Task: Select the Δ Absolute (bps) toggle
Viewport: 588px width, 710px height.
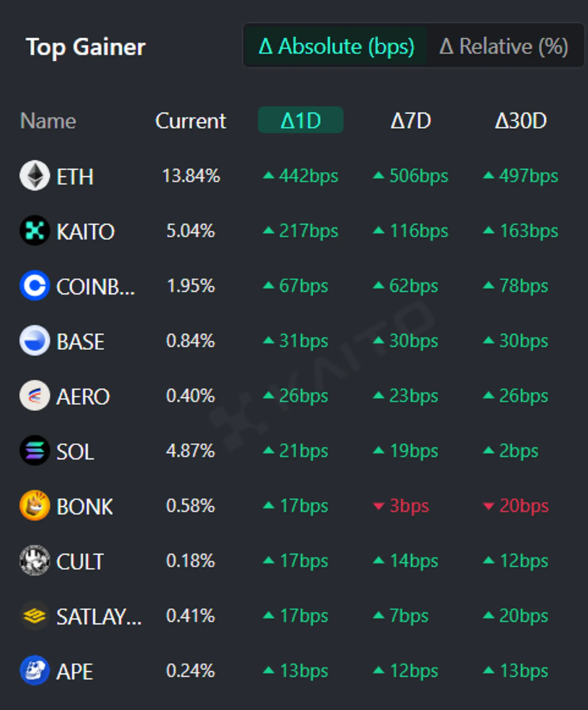Action: click(336, 46)
